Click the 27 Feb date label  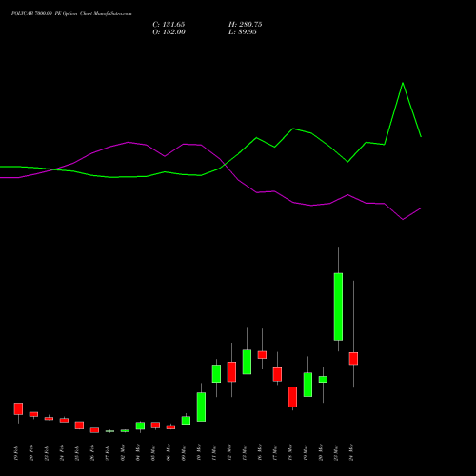[x=108, y=453]
